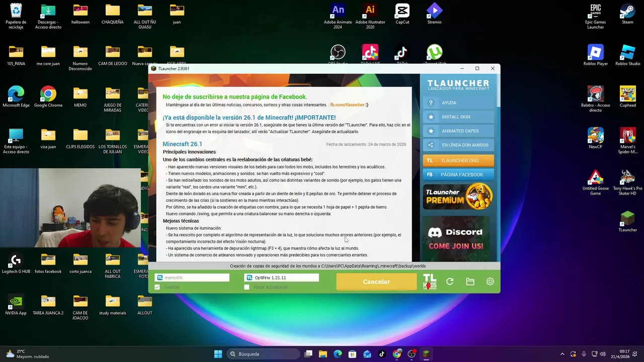Open the OptiFine 1.21.11 version dropdown
Viewport: 644px width, 362px height.
(x=281, y=278)
